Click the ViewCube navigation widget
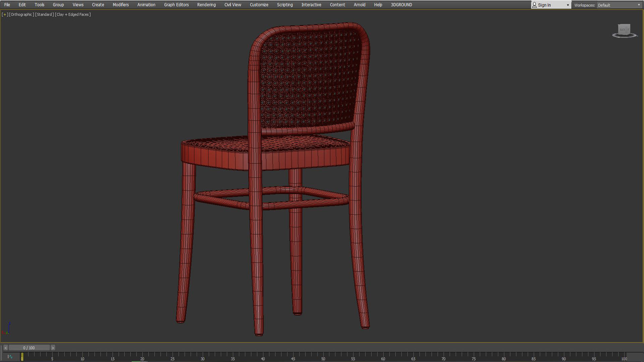644x362 pixels. (x=624, y=31)
